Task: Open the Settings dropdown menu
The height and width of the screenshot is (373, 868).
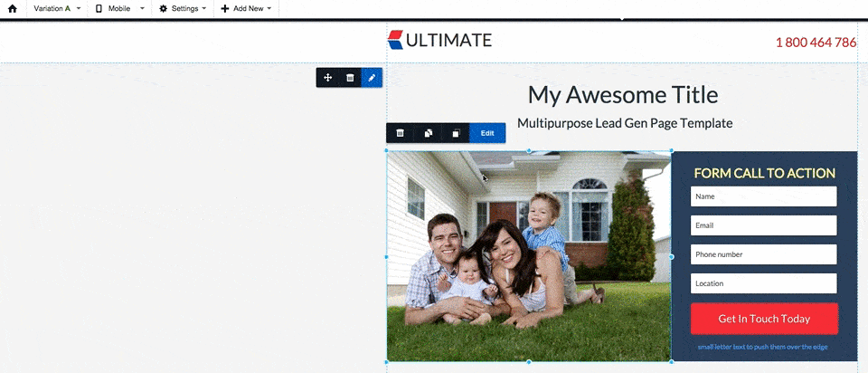Action: click(x=182, y=9)
